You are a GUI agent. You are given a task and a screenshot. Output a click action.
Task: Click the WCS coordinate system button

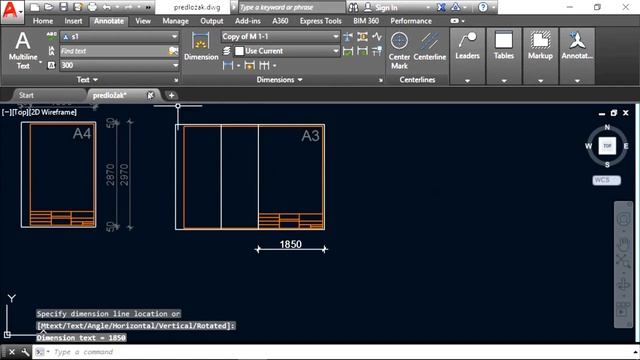(606, 180)
